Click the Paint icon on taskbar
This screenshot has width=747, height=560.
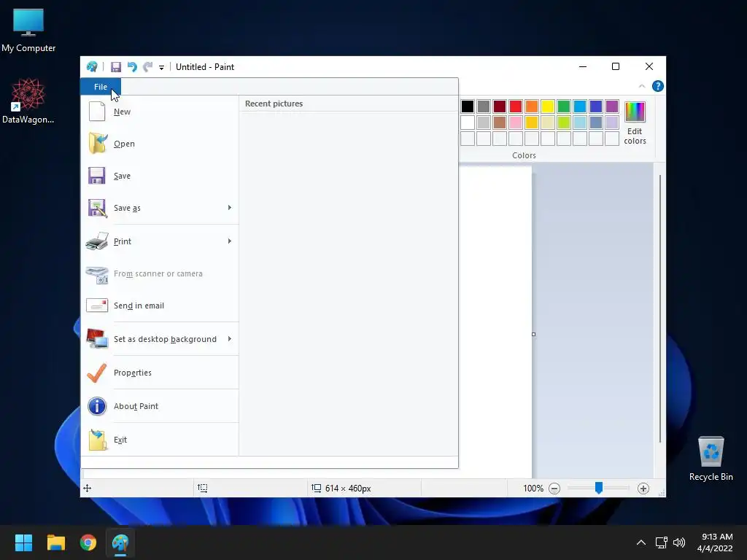point(120,542)
